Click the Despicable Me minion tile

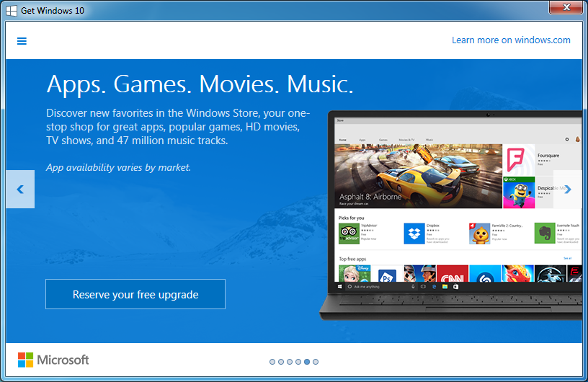click(518, 192)
